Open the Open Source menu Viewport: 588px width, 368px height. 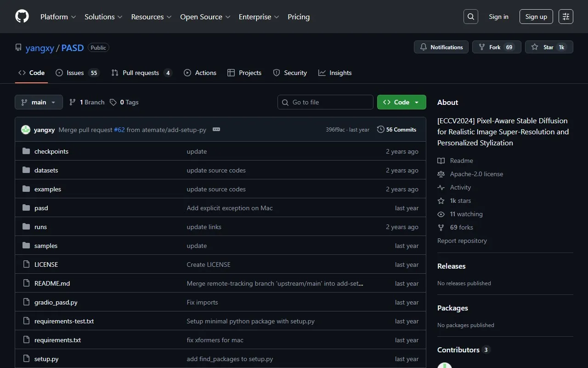(x=205, y=17)
